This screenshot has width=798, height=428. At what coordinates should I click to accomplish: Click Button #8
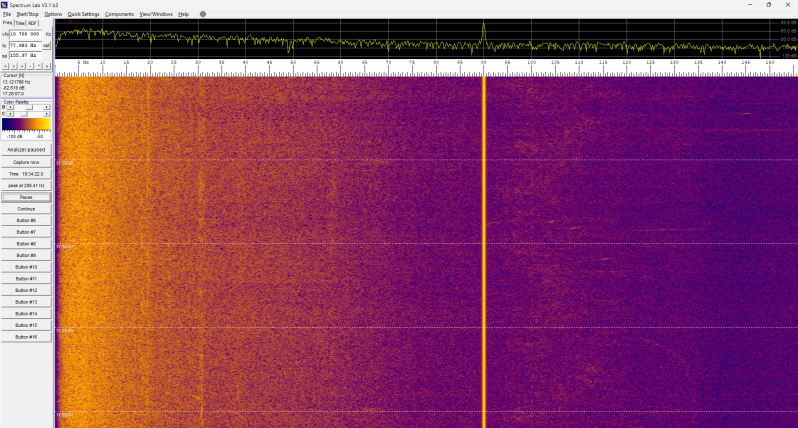(x=26, y=244)
